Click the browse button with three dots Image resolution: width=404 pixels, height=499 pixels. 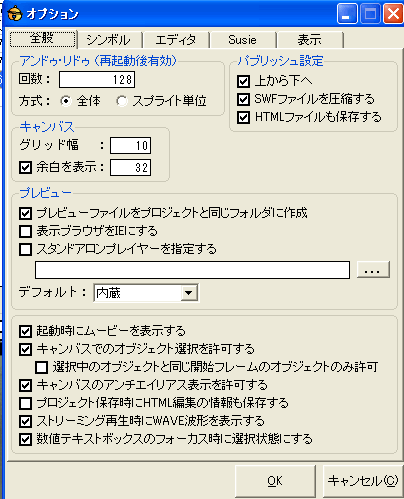(373, 269)
